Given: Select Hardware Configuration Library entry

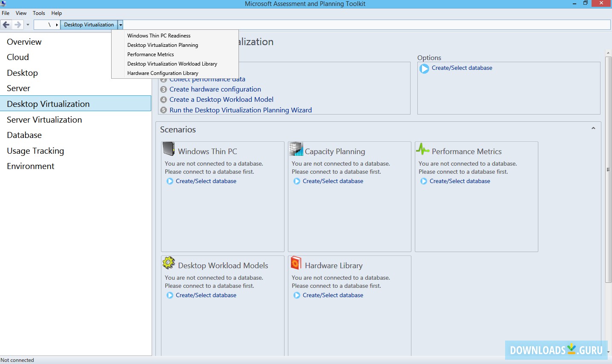Looking at the screenshot, I should tap(163, 73).
